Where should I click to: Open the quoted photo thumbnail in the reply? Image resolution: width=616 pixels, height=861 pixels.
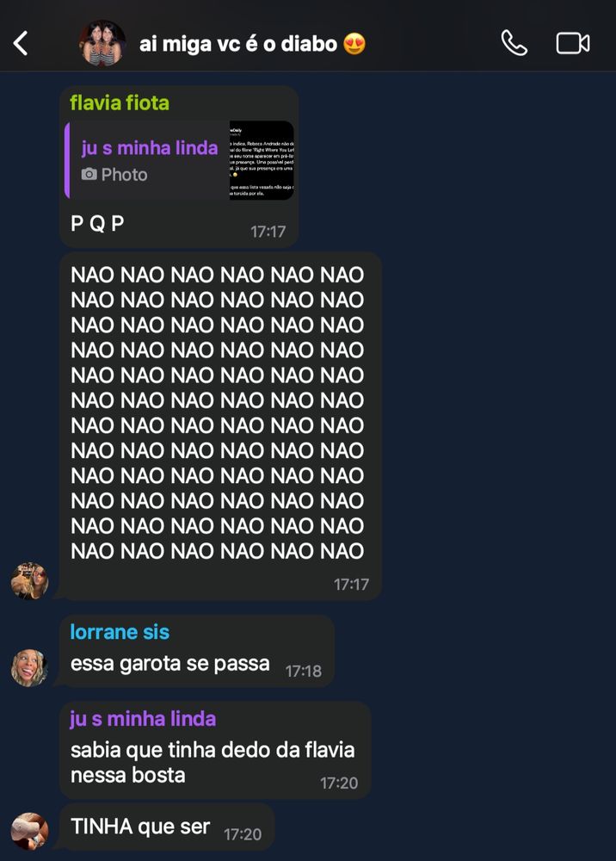(x=262, y=160)
